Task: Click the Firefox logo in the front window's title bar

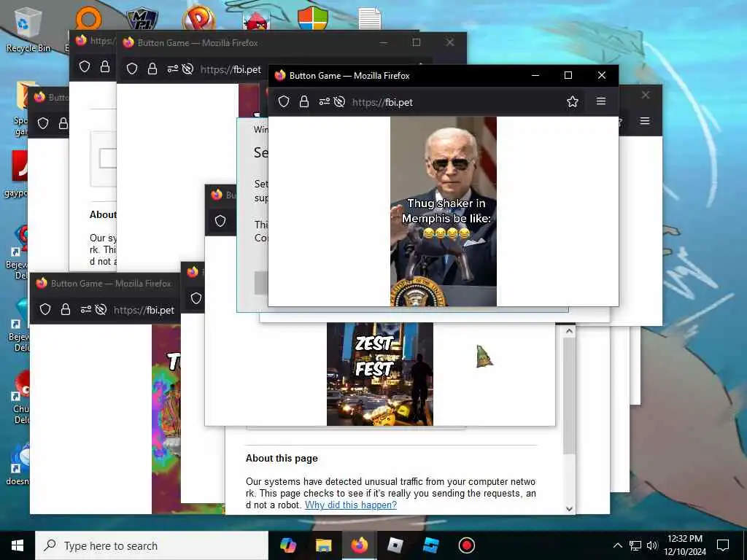Action: pyautogui.click(x=280, y=75)
